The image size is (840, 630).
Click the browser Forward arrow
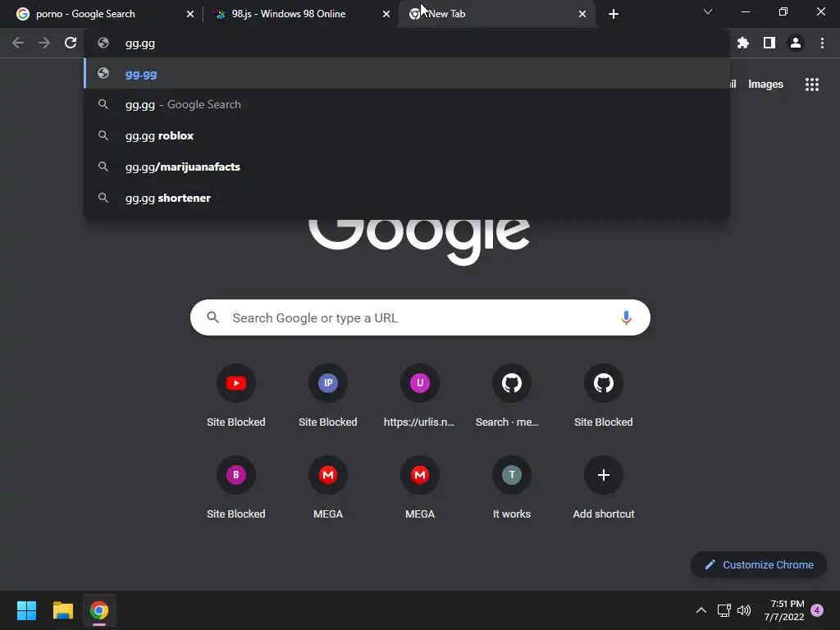[x=44, y=43]
